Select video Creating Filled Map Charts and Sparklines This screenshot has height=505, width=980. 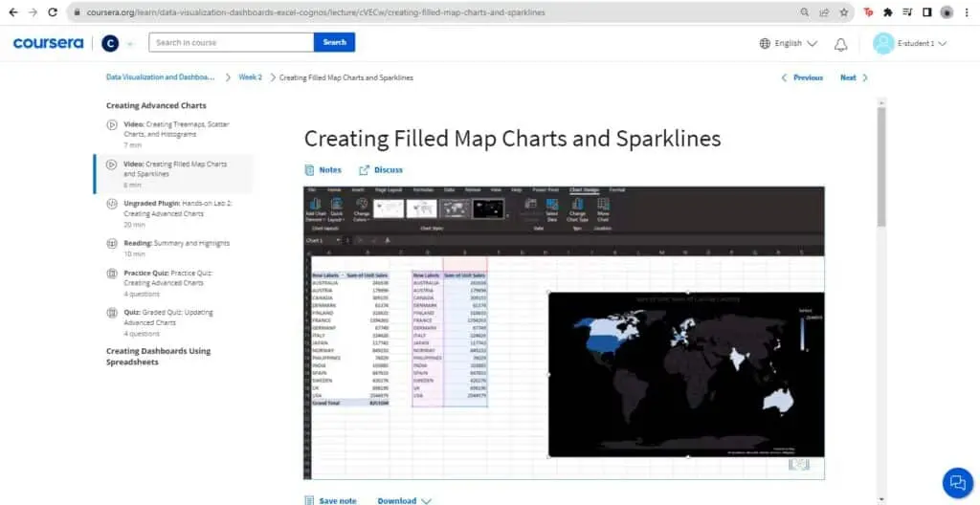pyautogui.click(x=175, y=174)
